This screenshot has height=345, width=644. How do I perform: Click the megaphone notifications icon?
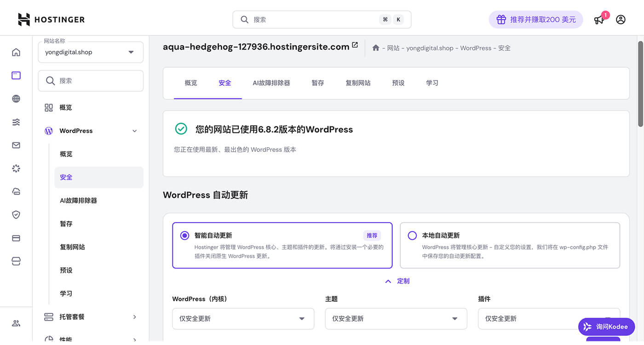[599, 20]
